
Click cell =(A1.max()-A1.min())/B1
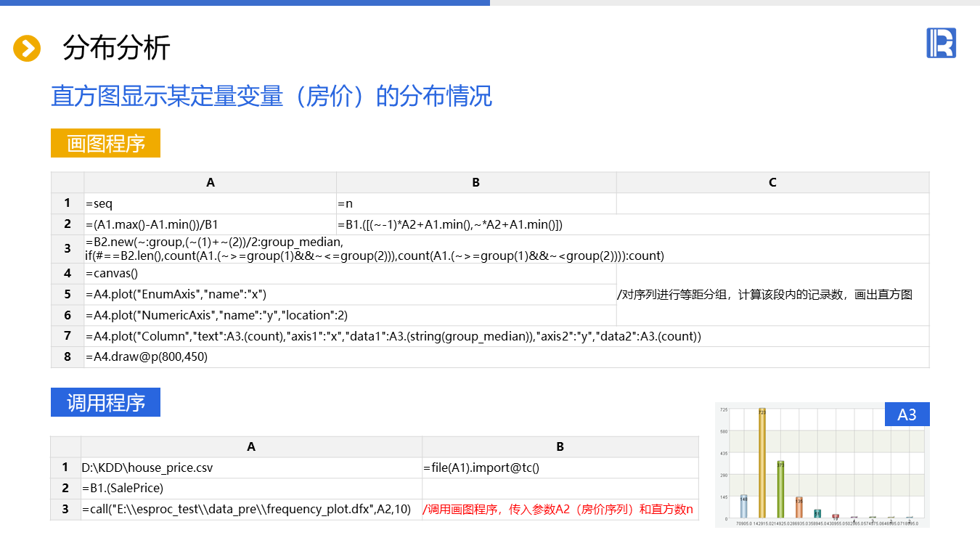point(211,224)
